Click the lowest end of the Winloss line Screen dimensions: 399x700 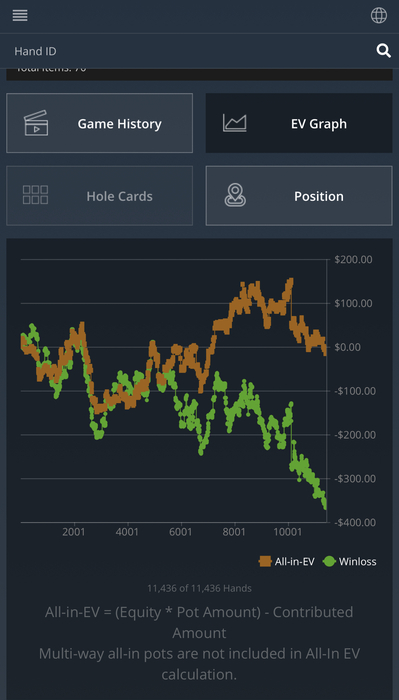324,506
